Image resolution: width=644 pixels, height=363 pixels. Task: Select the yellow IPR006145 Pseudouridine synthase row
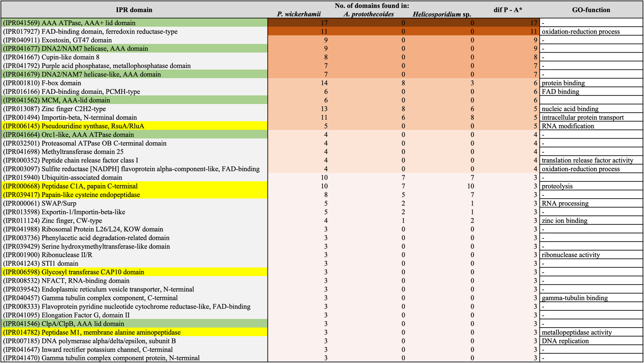[x=134, y=126]
